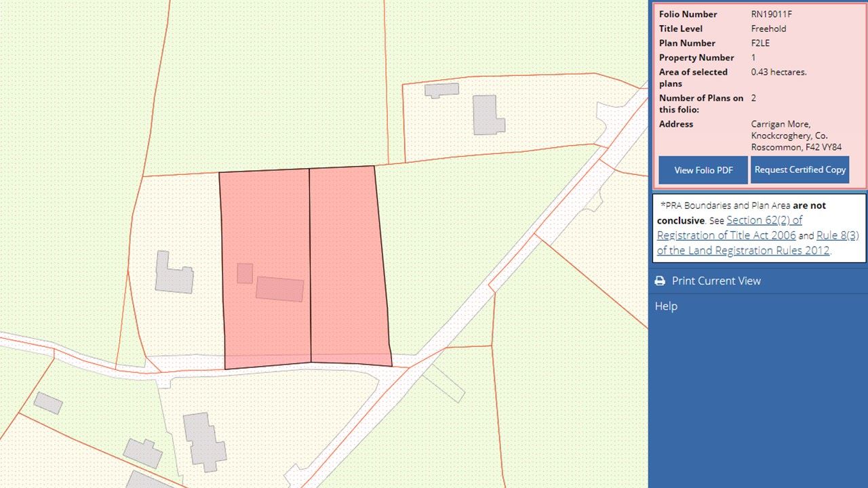This screenshot has height=488, width=868.
Task: Click the printer icon beside Print Current View
Action: coord(660,281)
